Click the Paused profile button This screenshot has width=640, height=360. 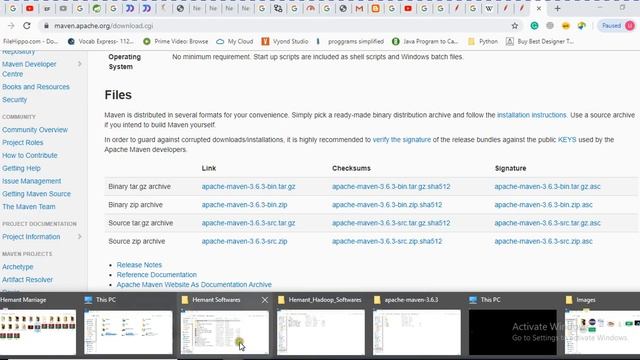click(617, 26)
